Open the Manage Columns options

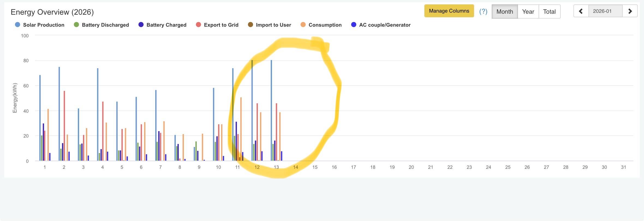(x=449, y=11)
